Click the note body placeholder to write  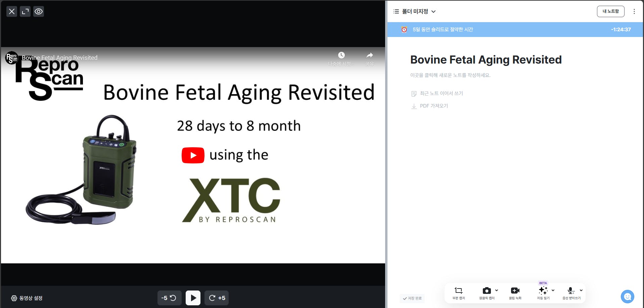coord(450,75)
